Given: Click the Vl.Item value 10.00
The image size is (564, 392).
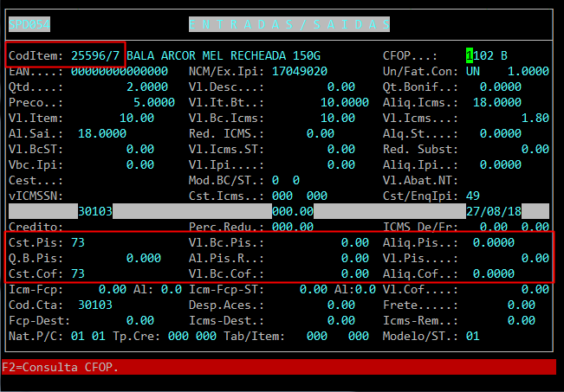Looking at the screenshot, I should pos(137,118).
